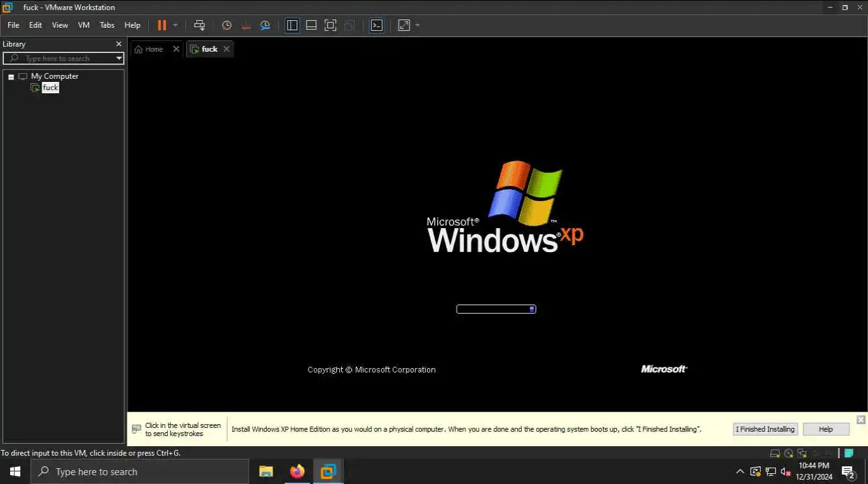Click the teal message log icon

tap(849, 453)
